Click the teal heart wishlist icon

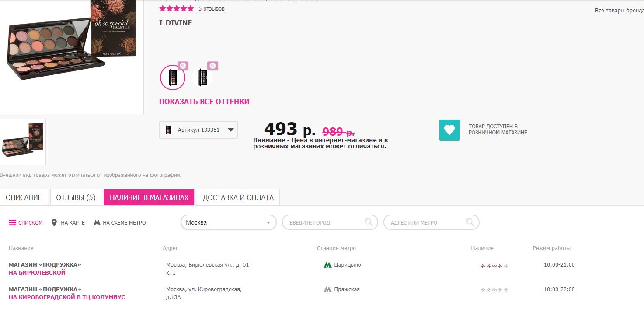(x=449, y=130)
